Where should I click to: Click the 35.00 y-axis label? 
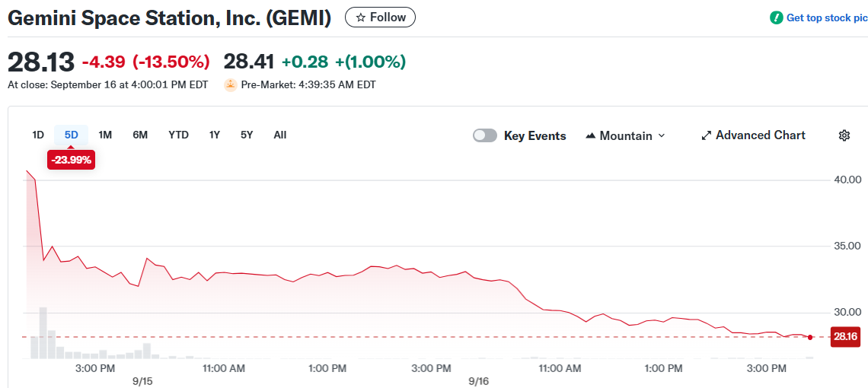tap(847, 246)
